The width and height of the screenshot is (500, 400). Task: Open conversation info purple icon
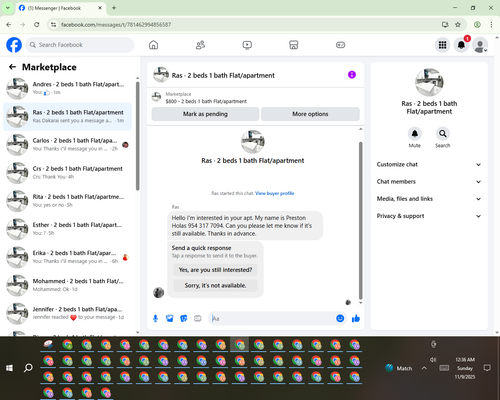tap(352, 75)
